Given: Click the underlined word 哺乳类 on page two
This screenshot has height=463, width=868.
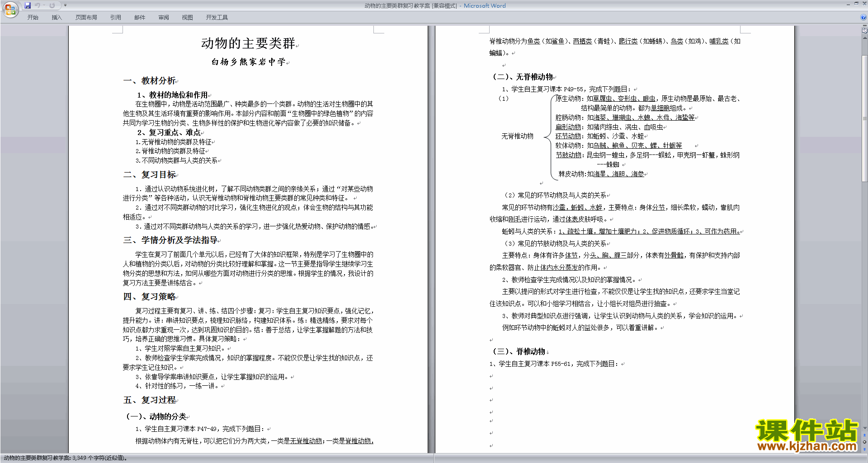Looking at the screenshot, I should [719, 41].
